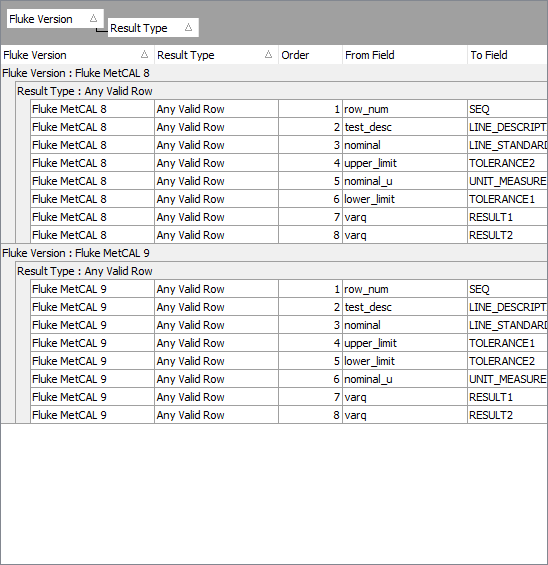Click sort arrow in Result Type group chip
548x565 pixels.
188,27
